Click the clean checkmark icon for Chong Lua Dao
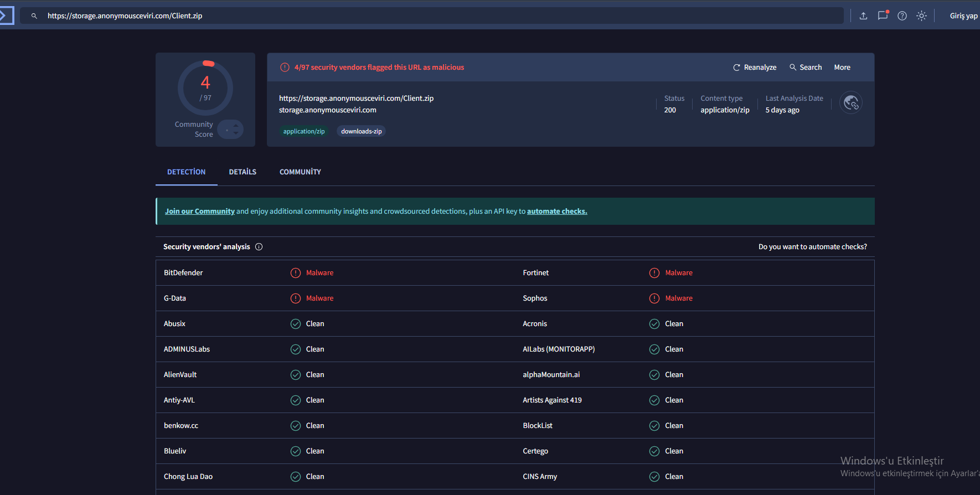This screenshot has width=980, height=495. pos(296,477)
